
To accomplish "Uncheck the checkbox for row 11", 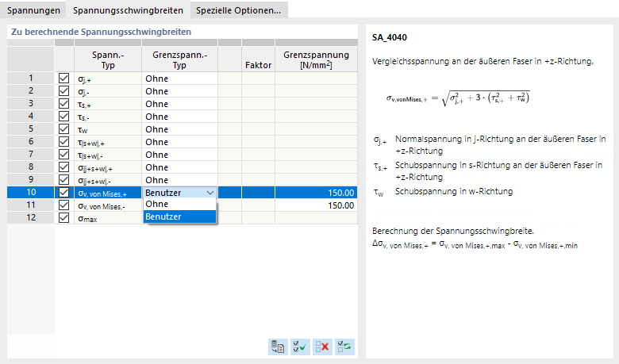I will click(x=64, y=205).
